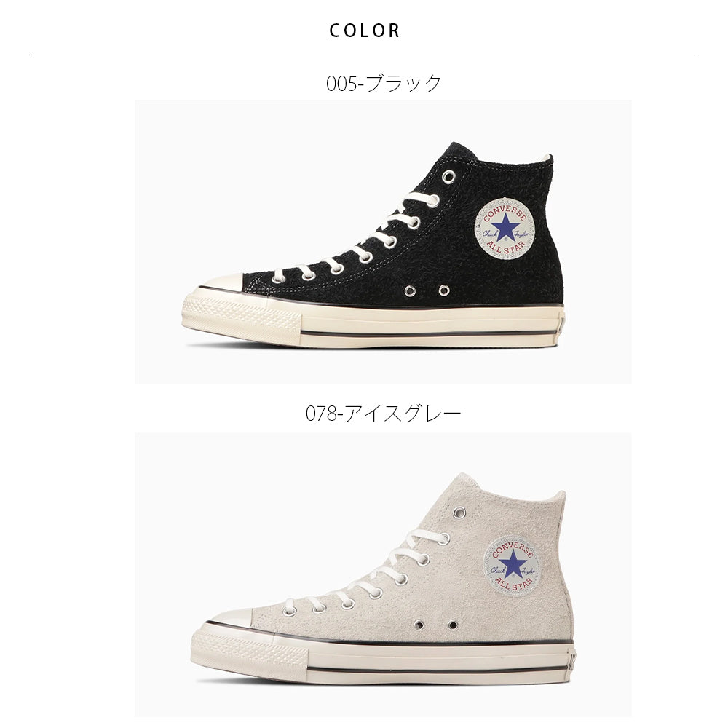Click the side vent eyelets on black sneaker
Screen dimensions: 728x728
click(427, 290)
